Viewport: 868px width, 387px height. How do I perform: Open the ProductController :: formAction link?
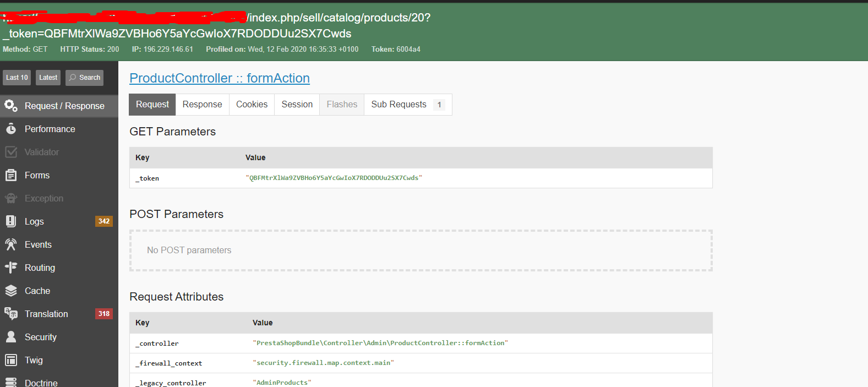click(220, 78)
